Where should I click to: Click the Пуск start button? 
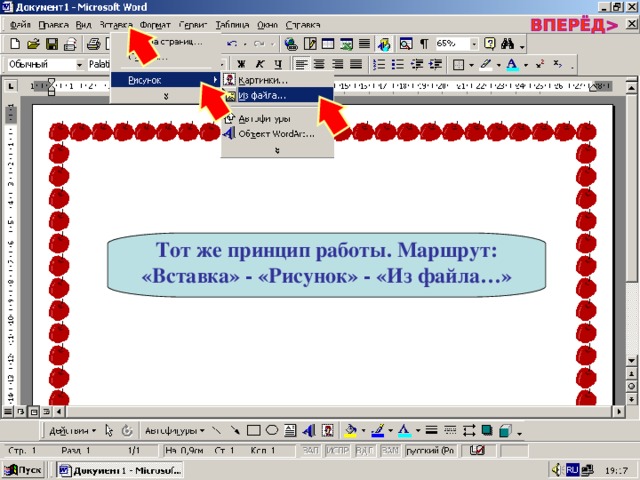(x=23, y=470)
